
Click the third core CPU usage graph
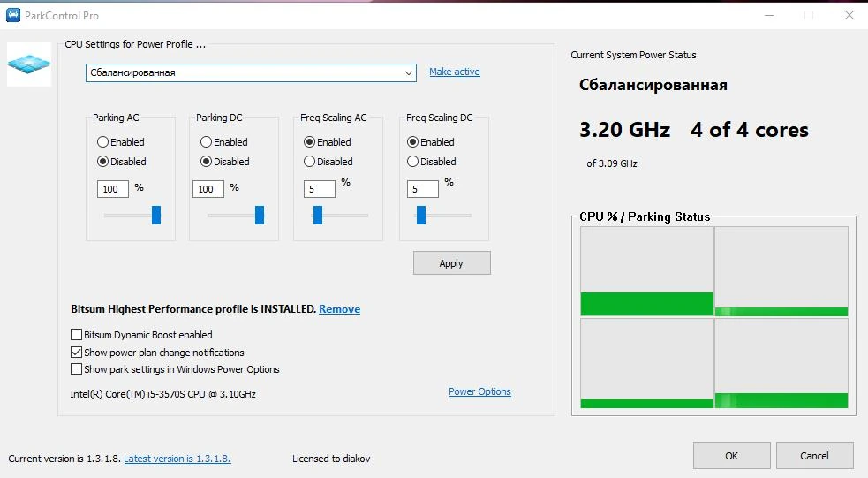point(647,363)
